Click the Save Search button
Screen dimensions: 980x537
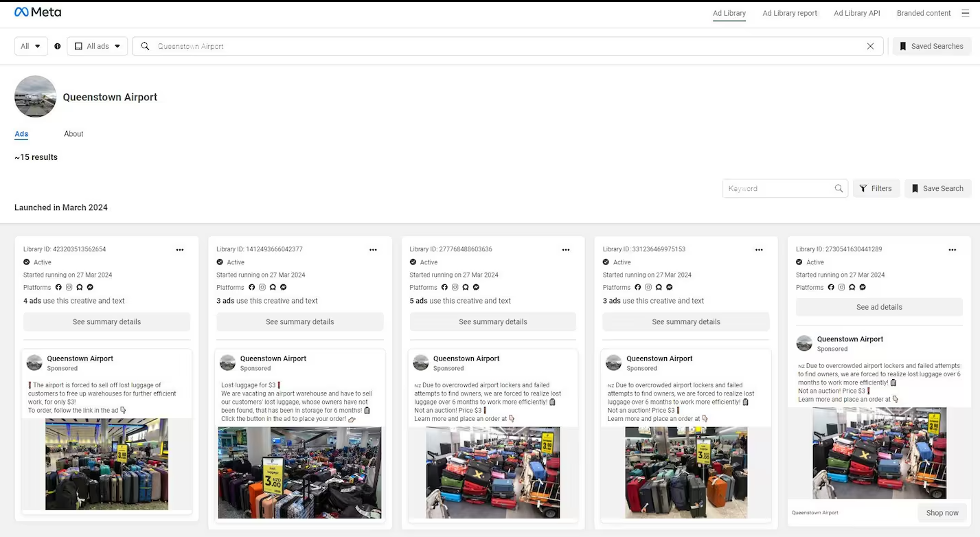coord(938,188)
